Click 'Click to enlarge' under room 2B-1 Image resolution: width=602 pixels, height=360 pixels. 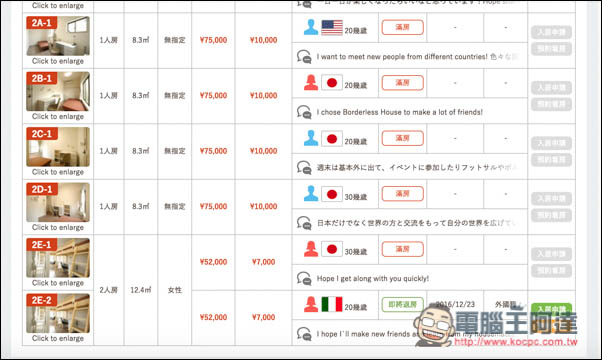[x=58, y=116]
